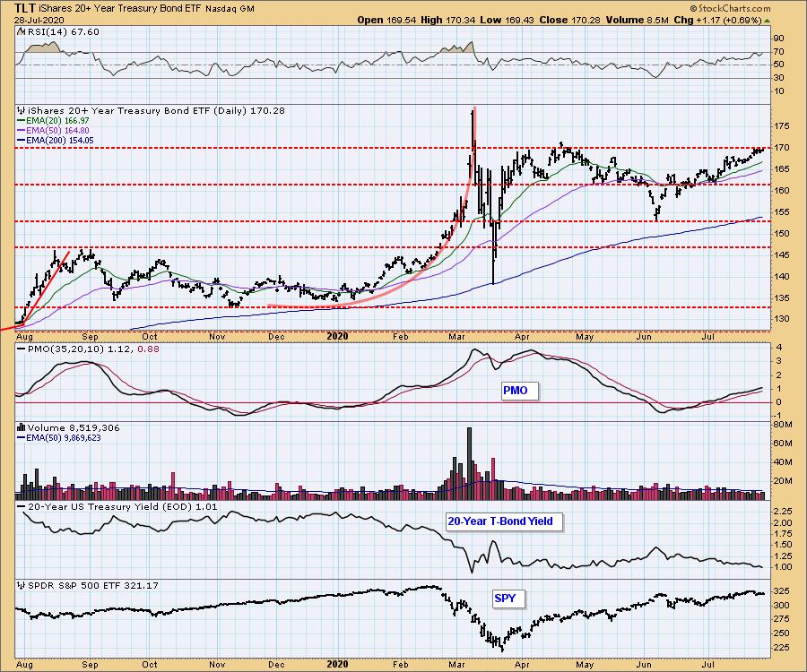Click the Volume 8,519,306 label

(x=74, y=427)
